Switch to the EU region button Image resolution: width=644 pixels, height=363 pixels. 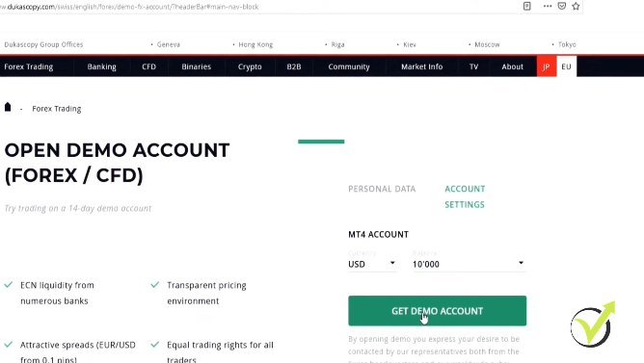(x=566, y=66)
